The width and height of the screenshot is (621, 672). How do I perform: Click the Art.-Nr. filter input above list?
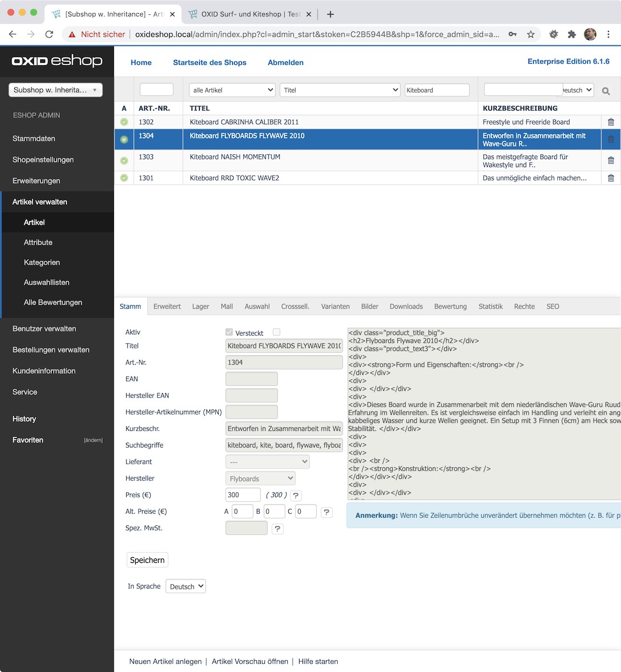tap(156, 90)
